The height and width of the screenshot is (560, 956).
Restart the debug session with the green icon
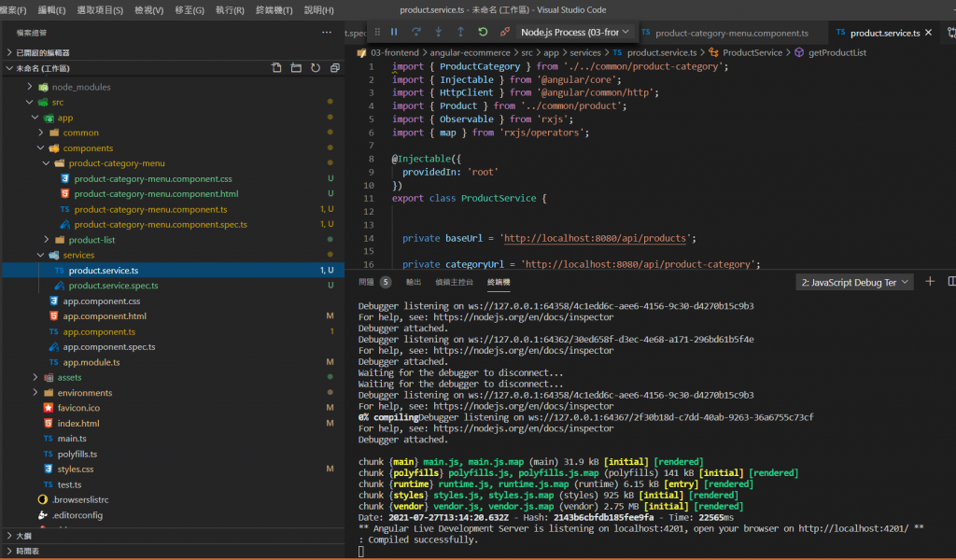click(483, 32)
